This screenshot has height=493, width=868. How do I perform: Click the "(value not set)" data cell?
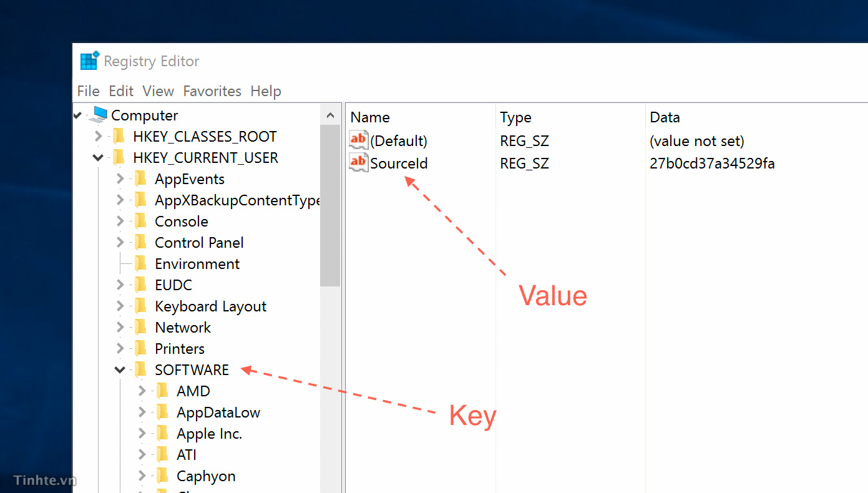pyautogui.click(x=697, y=141)
